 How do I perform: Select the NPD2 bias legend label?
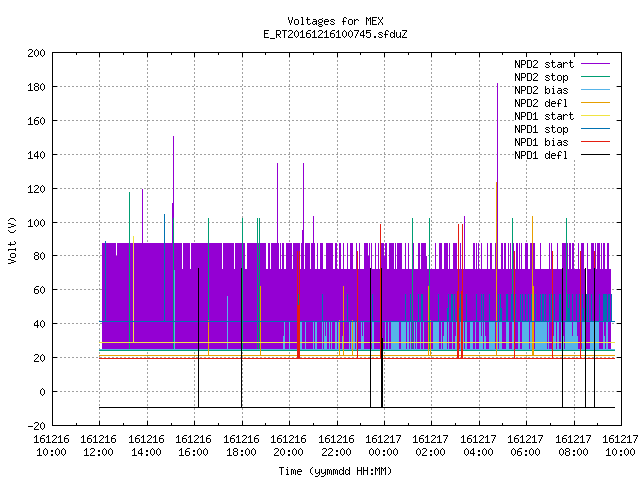tap(541, 90)
